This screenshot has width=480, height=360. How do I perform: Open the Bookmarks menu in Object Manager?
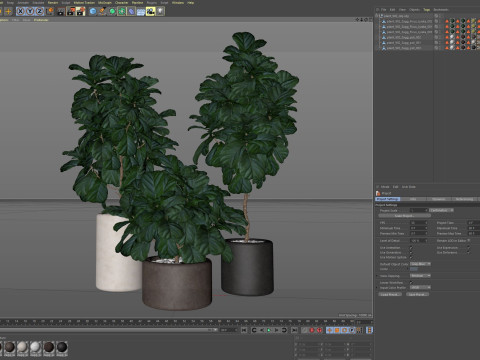pyautogui.click(x=441, y=10)
